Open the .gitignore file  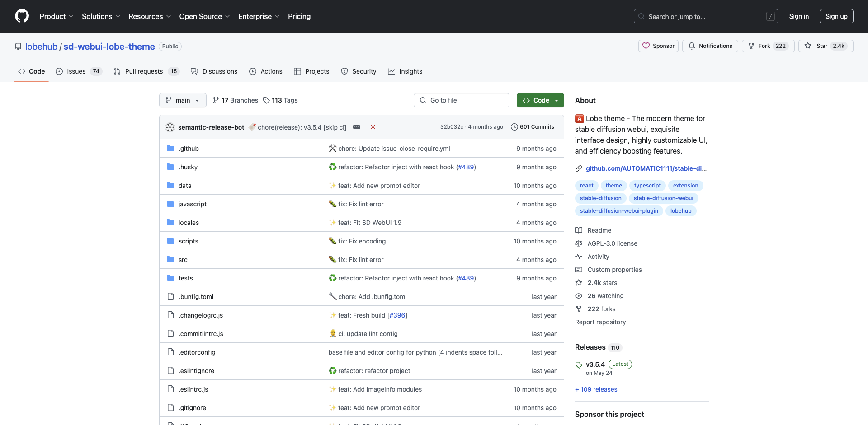192,408
